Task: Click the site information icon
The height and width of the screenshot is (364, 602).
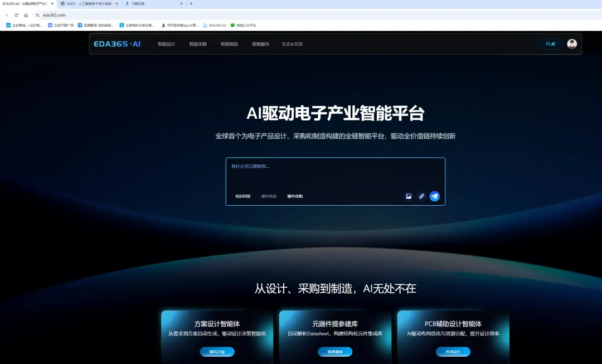Action: tap(38, 15)
